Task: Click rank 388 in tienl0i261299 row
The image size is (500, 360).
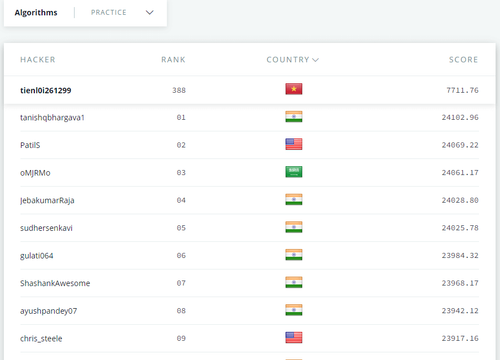Action: pyautogui.click(x=179, y=90)
